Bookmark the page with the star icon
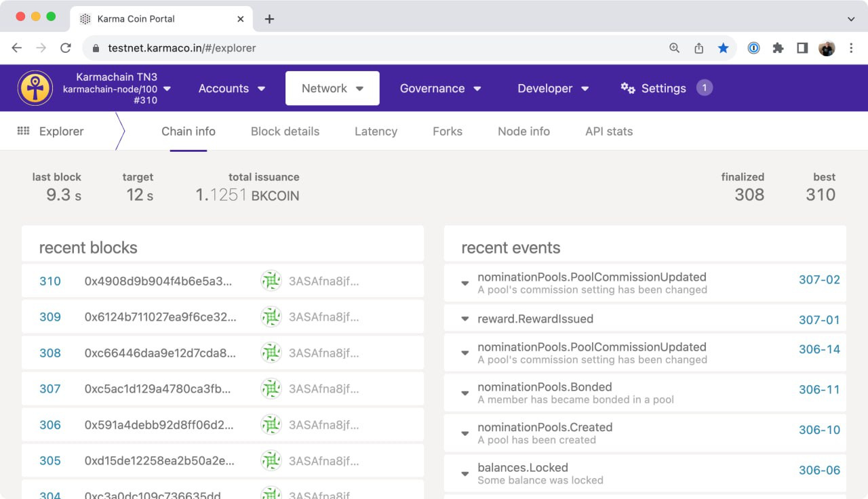Image resolution: width=868 pixels, height=499 pixels. coord(724,48)
